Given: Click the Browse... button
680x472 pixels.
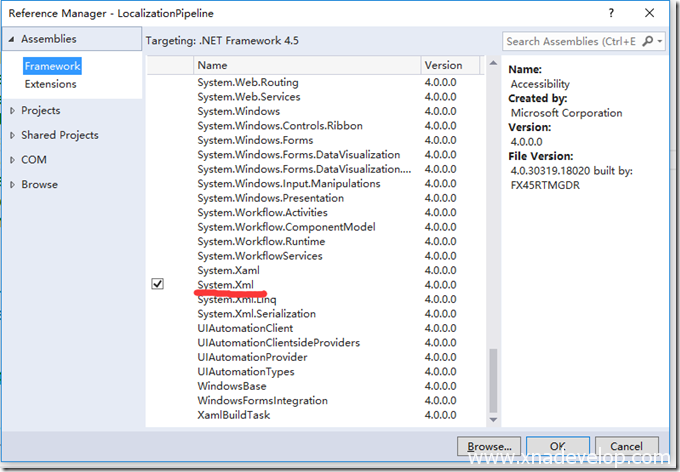Looking at the screenshot, I should [x=489, y=446].
